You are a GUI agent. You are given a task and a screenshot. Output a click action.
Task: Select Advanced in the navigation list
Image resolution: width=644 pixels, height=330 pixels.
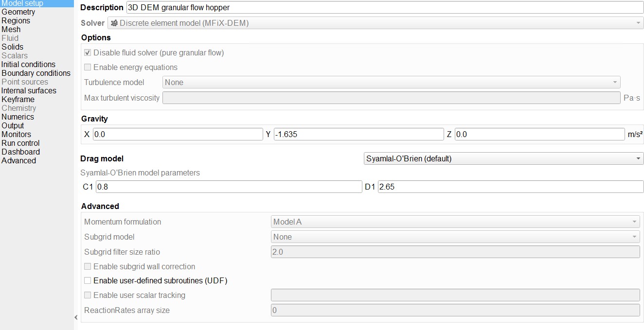(x=18, y=160)
